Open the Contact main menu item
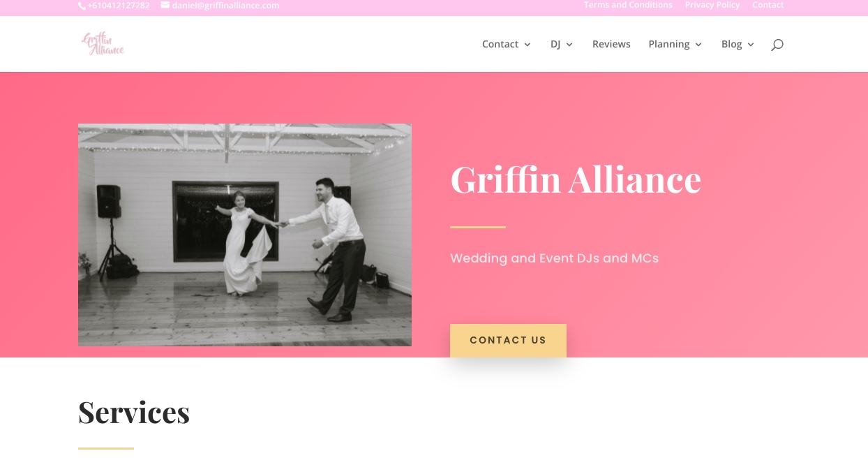This screenshot has width=868, height=465. click(500, 44)
